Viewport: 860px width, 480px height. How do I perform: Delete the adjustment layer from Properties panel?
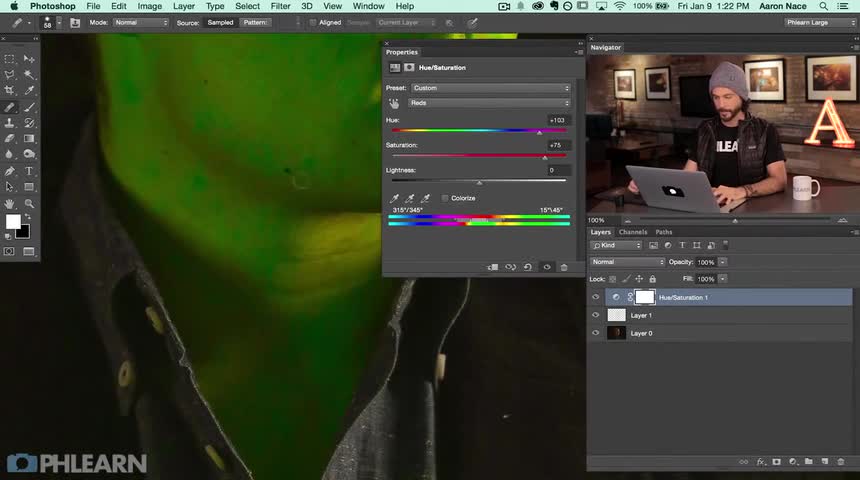pos(564,267)
